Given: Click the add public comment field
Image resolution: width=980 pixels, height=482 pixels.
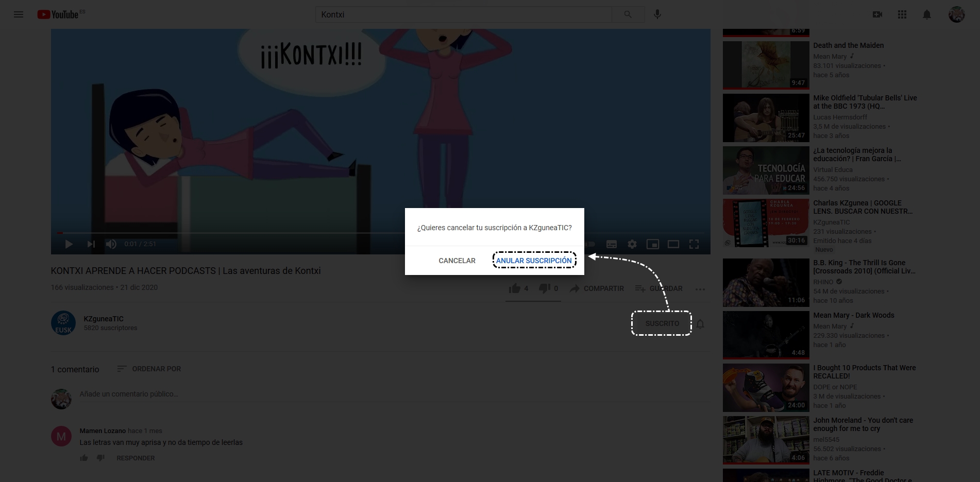Looking at the screenshot, I should [394, 394].
